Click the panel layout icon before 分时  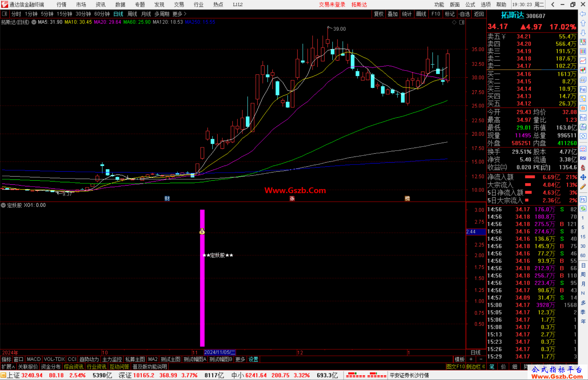[5, 14]
